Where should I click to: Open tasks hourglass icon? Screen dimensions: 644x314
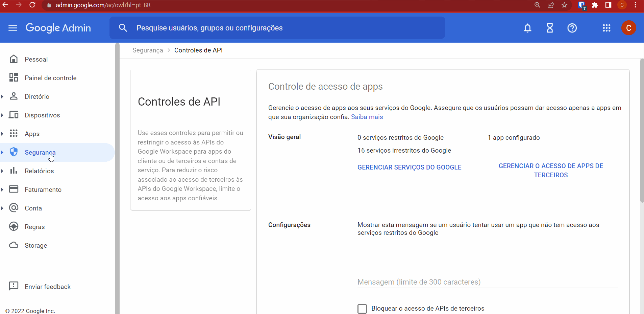pyautogui.click(x=550, y=28)
